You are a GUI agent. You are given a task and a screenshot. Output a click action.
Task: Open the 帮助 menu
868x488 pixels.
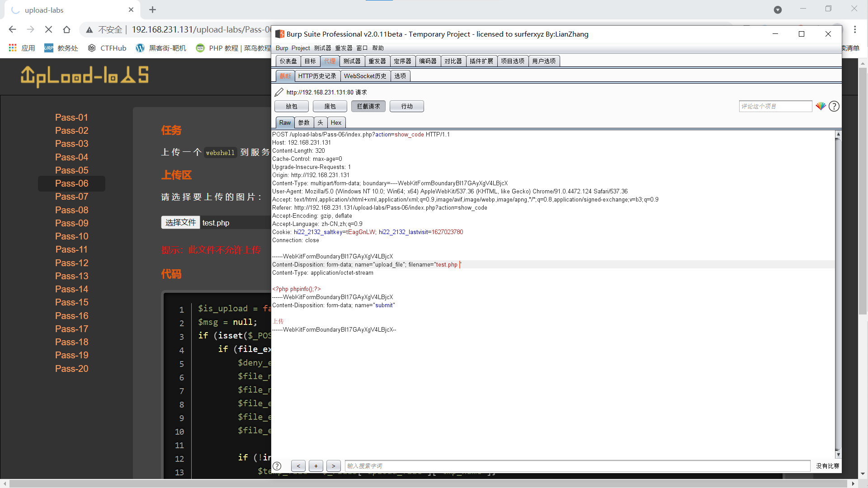pos(378,48)
